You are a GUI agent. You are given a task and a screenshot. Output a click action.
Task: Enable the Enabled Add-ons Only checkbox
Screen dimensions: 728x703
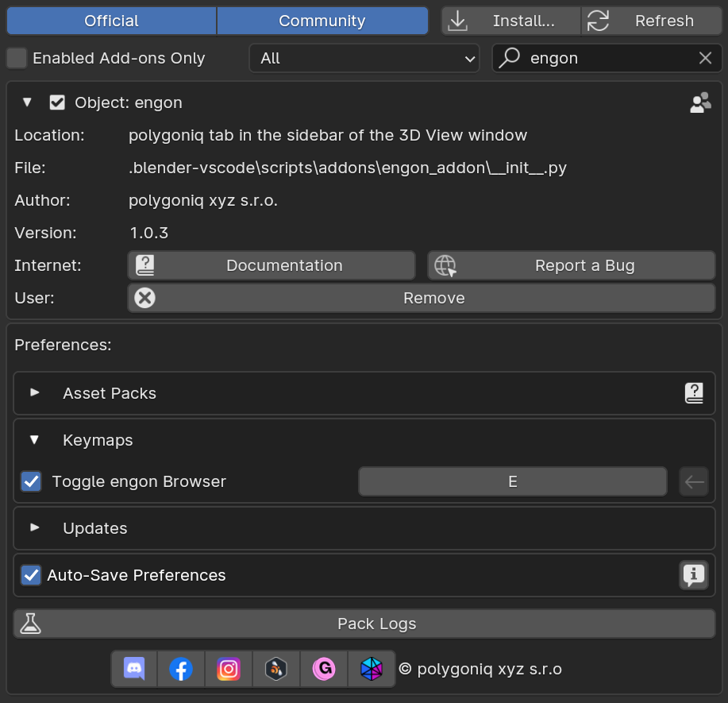tap(17, 58)
